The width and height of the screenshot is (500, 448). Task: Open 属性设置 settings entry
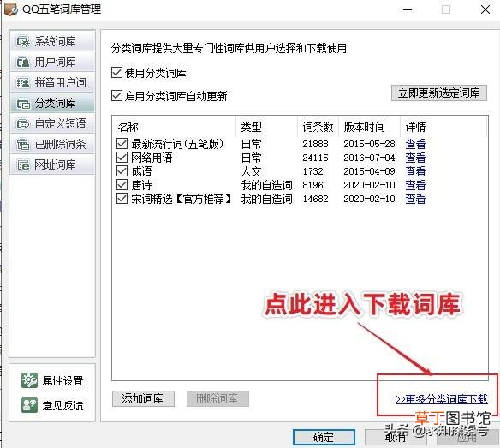tap(52, 380)
